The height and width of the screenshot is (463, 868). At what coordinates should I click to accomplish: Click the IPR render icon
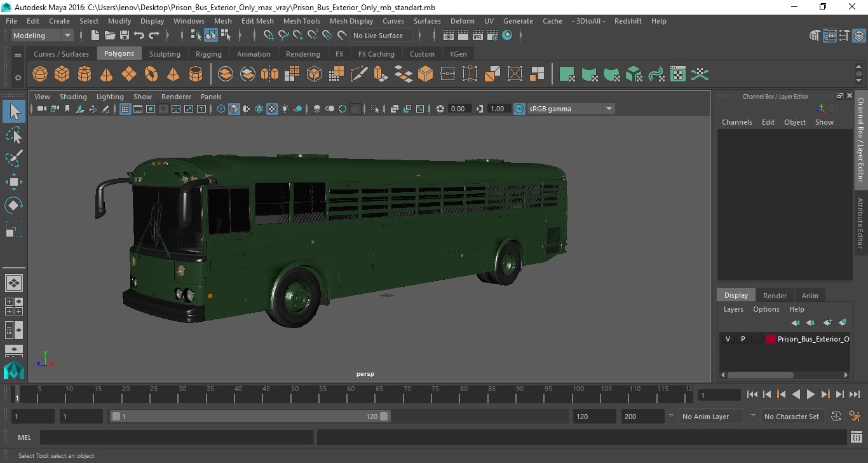pos(478,36)
